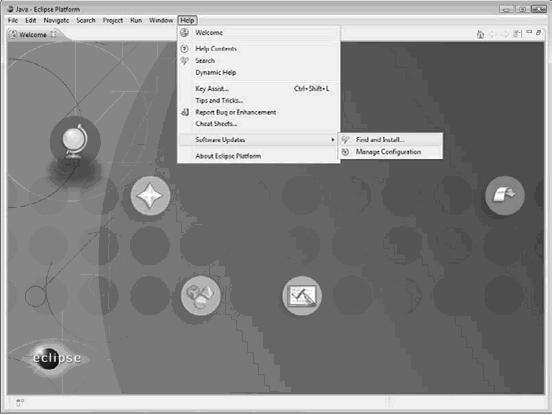
Task: Click the status bar icon at bottom left
Action: 20,402
